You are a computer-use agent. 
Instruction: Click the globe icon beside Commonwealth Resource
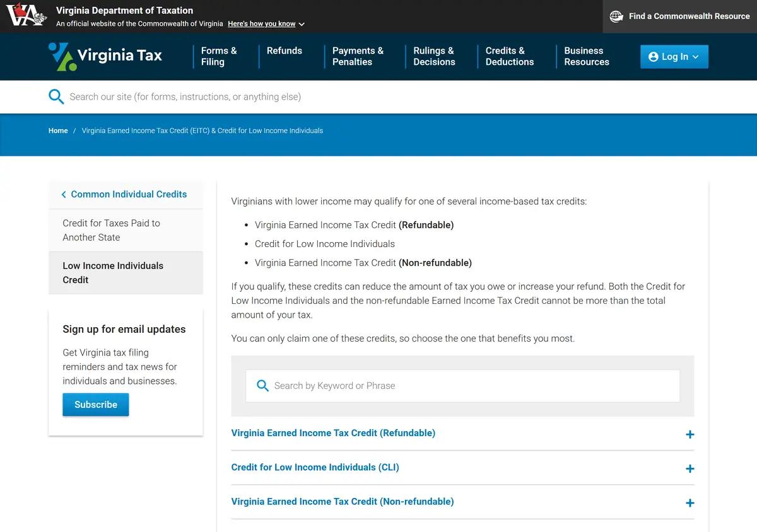(x=616, y=16)
